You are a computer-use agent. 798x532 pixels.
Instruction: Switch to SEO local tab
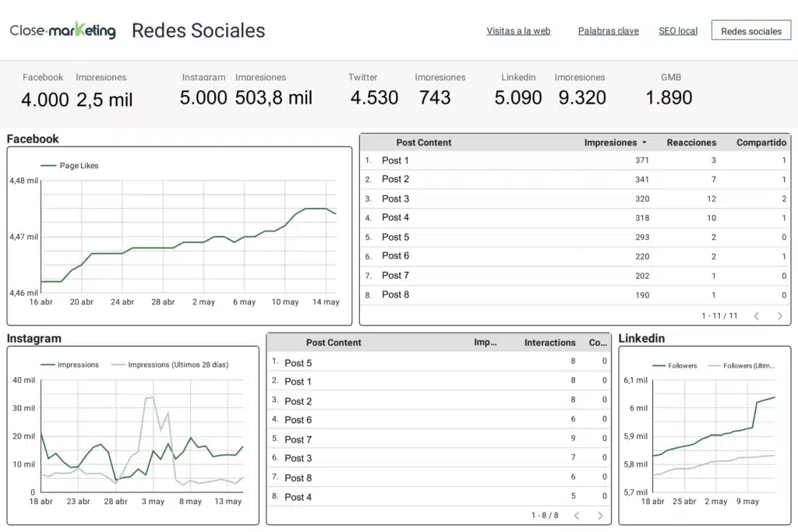tap(678, 31)
